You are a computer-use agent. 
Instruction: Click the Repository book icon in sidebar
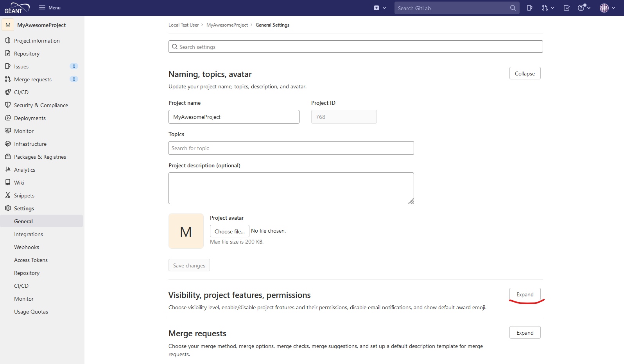click(8, 54)
